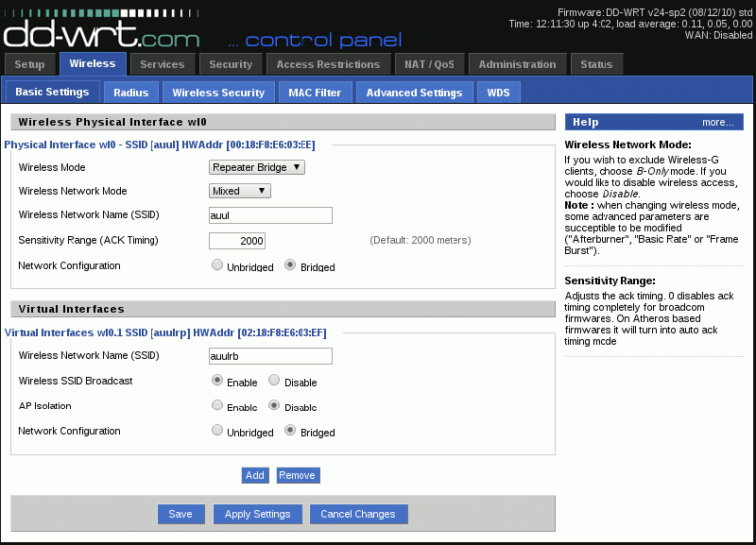Viewport: 756px width, 545px height.
Task: Click the 'Wireless Physical Interface wl0' section header
Action: click(x=283, y=122)
